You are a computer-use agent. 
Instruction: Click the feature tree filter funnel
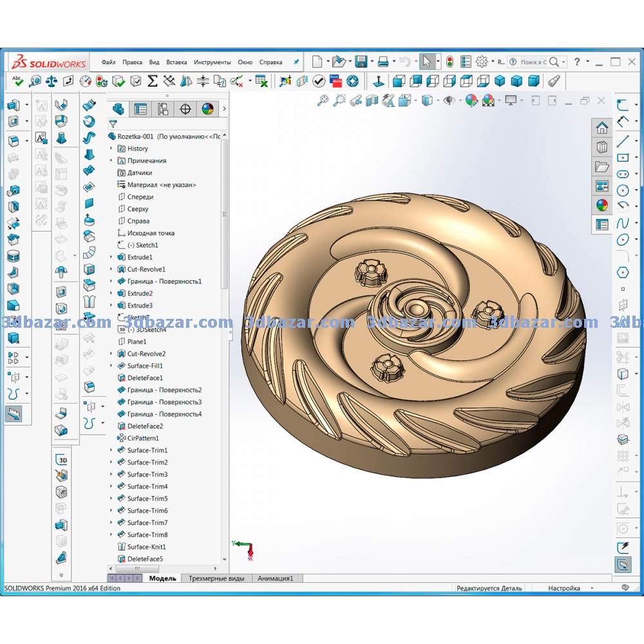[x=113, y=124]
